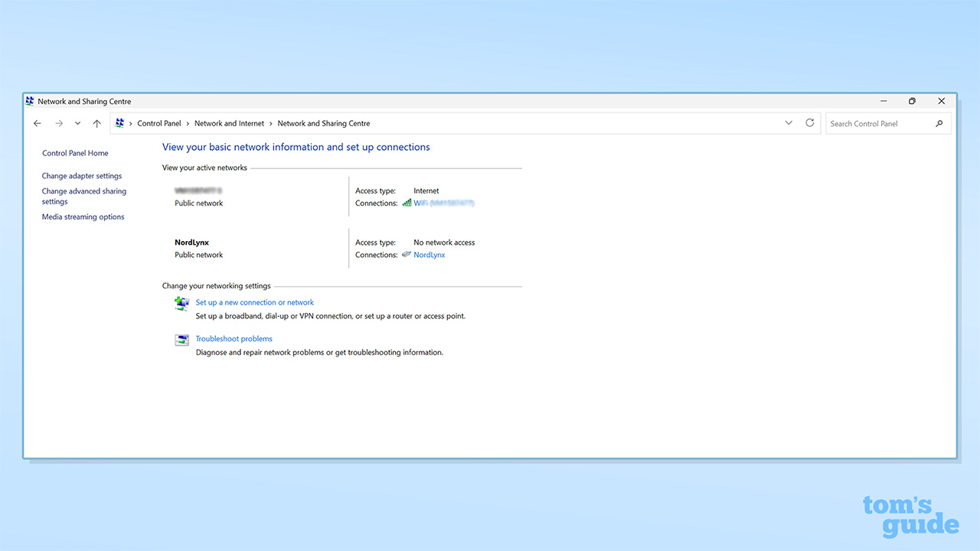Focus the Search Control Panel field
Image resolution: width=980 pixels, height=551 pixels.
[879, 123]
